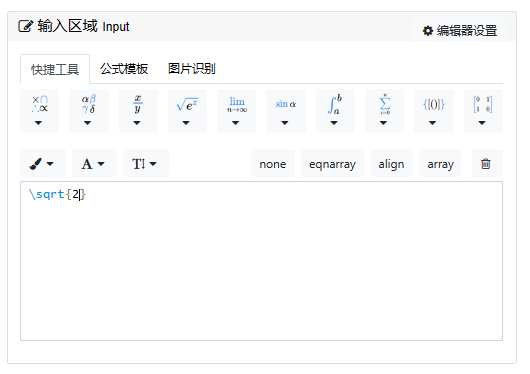This screenshot has width=530, height=374.
Task: Open the text size TI dropdown
Action: (x=146, y=163)
